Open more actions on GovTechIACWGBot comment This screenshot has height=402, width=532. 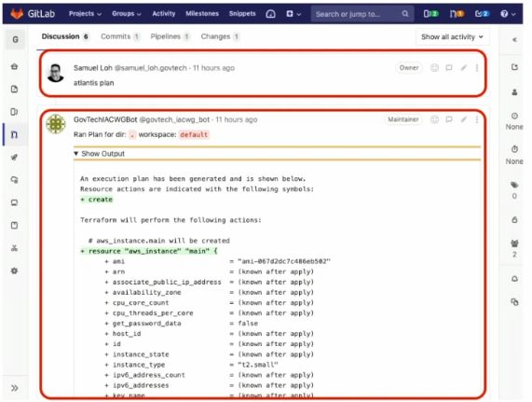point(477,119)
